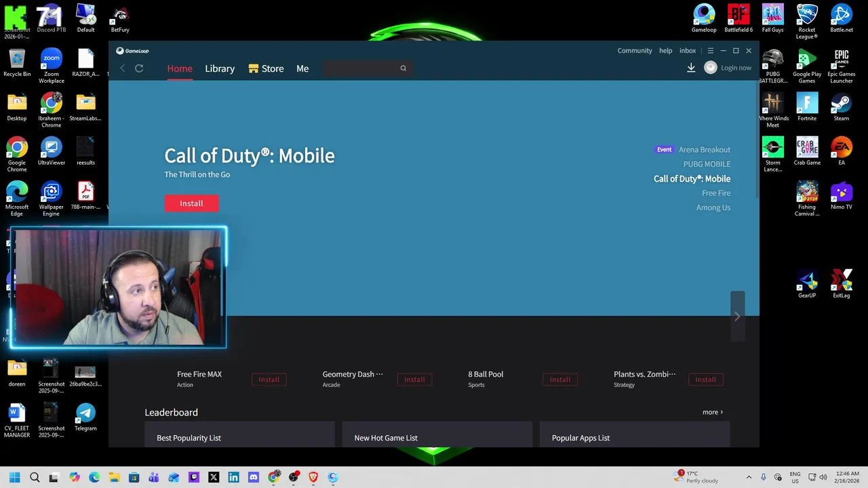The image size is (868, 488).
Task: Select the Nimo TV desktop icon
Action: tap(842, 195)
